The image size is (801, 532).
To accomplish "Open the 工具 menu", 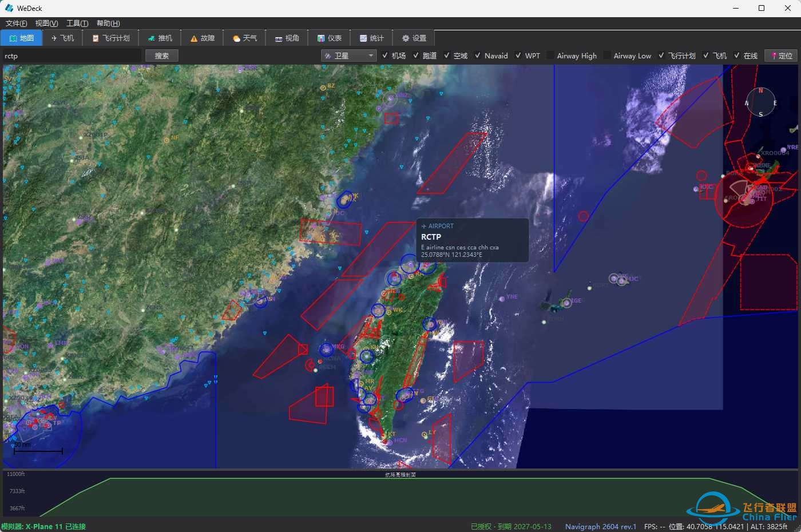I will (x=77, y=23).
